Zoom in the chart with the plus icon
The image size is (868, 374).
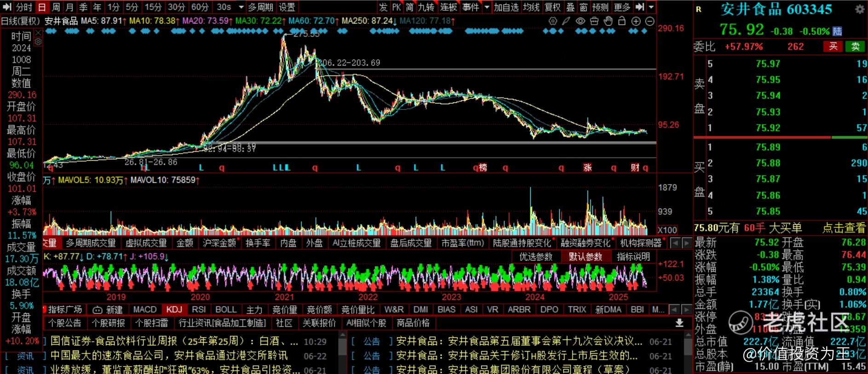(x=636, y=21)
